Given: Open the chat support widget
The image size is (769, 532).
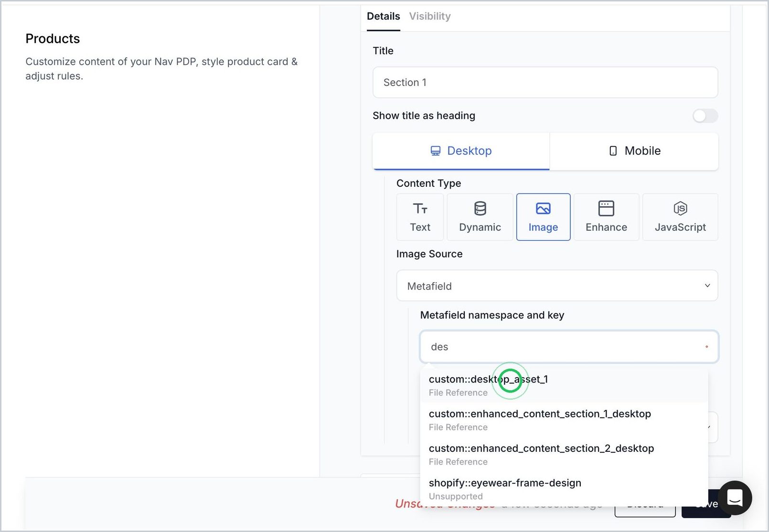Looking at the screenshot, I should (735, 498).
